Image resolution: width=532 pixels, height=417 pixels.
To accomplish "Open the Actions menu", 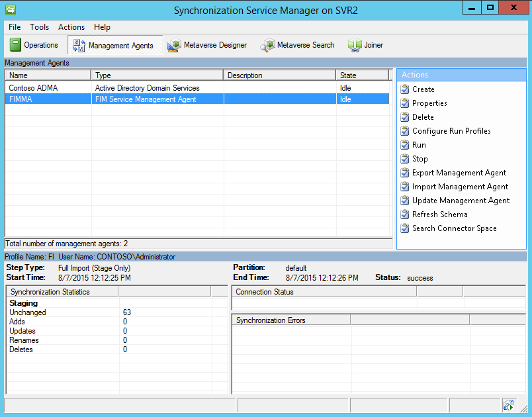I will point(71,27).
